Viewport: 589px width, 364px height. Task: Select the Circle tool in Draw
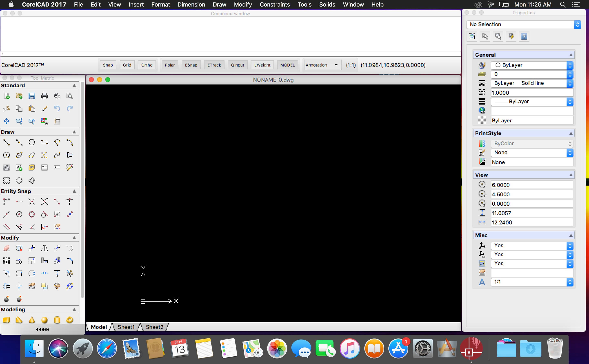(x=7, y=155)
